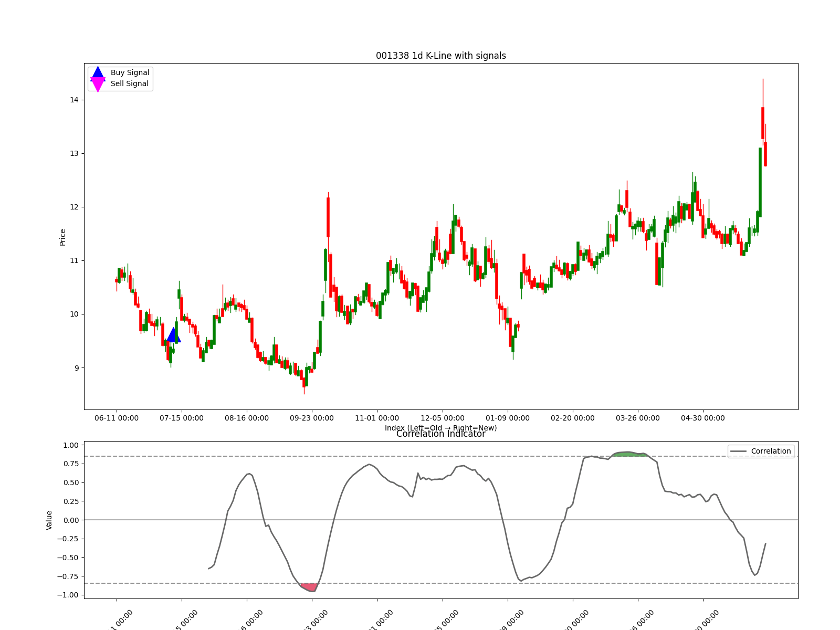Viewport: 840px width, 630px height.
Task: Click the 1.00 tick on the correlation axis
Action: coord(71,445)
